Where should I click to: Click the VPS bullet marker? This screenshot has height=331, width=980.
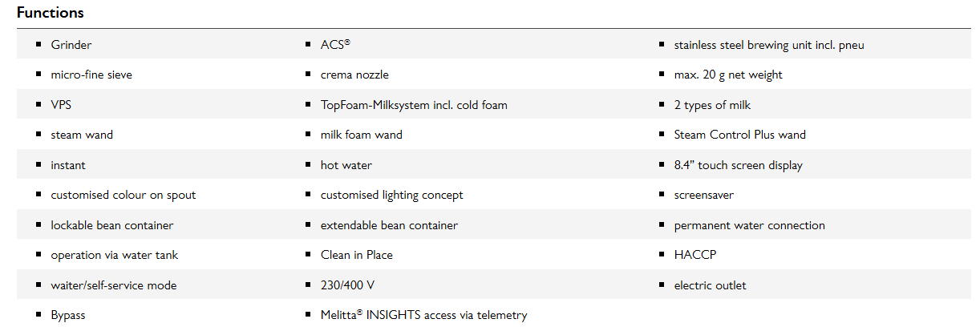click(x=38, y=104)
